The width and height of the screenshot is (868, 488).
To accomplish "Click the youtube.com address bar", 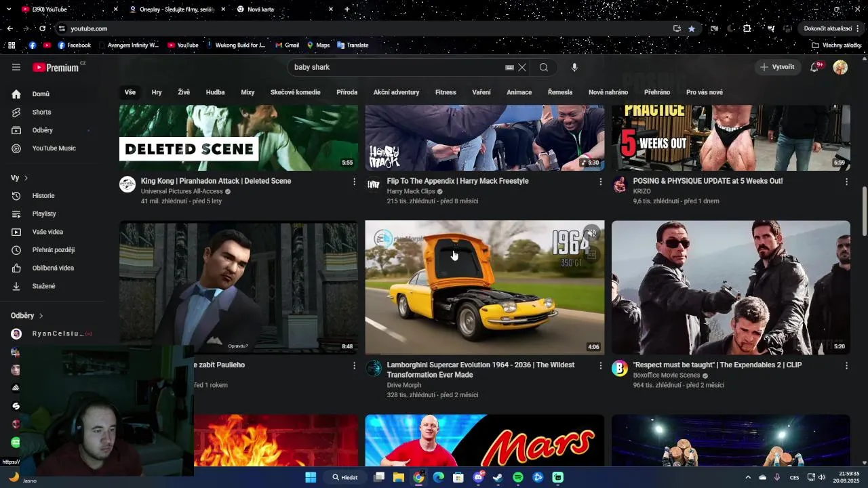I will (x=366, y=28).
